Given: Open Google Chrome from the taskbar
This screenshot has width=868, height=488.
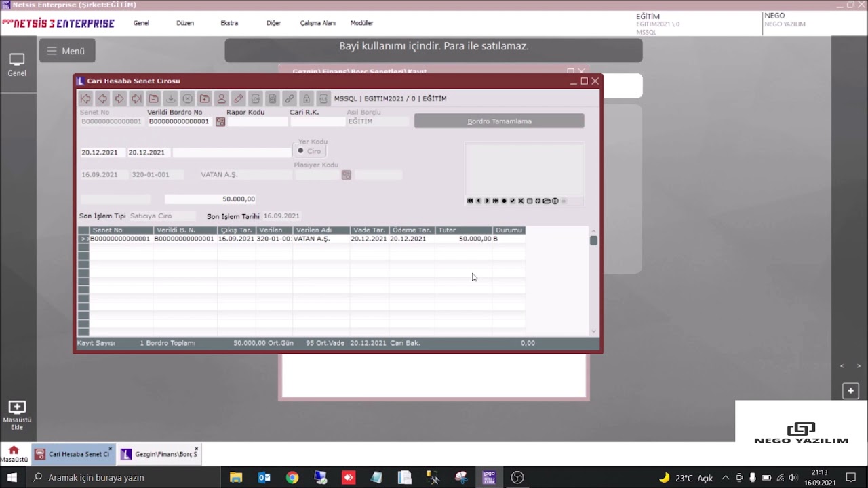Looking at the screenshot, I should click(292, 478).
